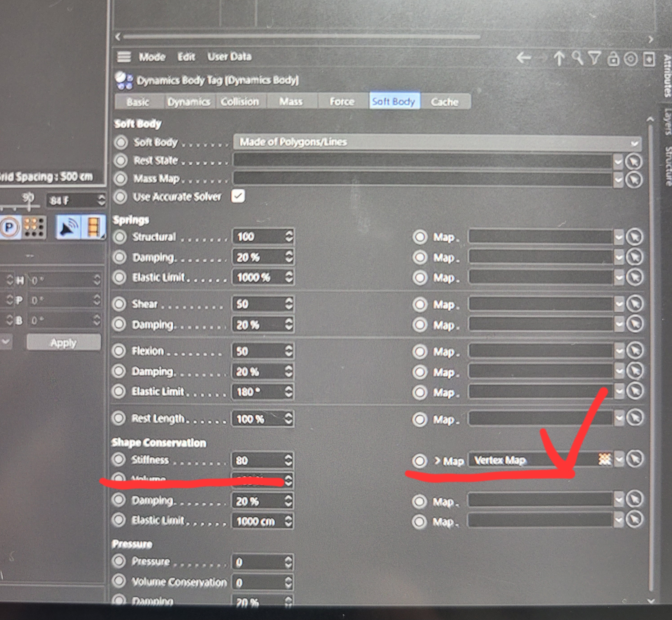This screenshot has height=620, width=672.
Task: Open the Edit menu
Action: click(x=186, y=57)
